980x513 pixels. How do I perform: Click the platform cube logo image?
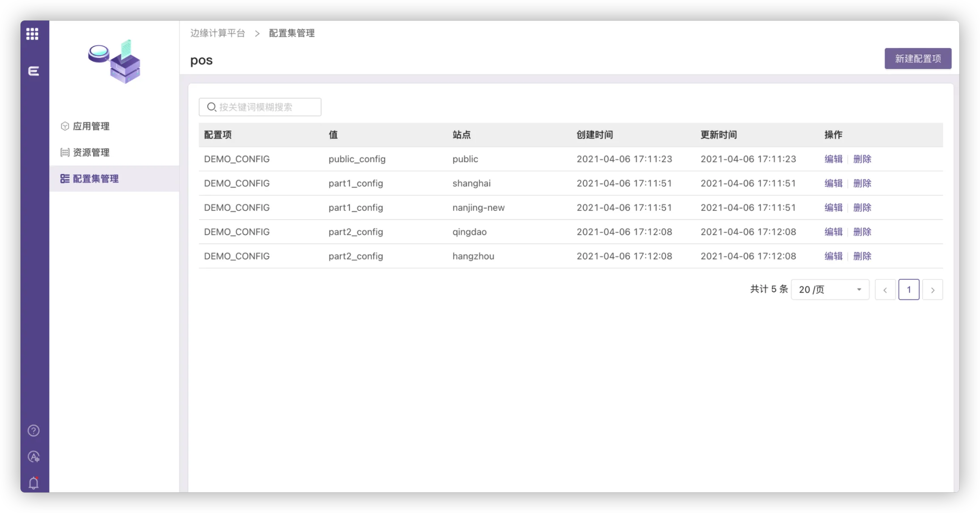click(114, 62)
